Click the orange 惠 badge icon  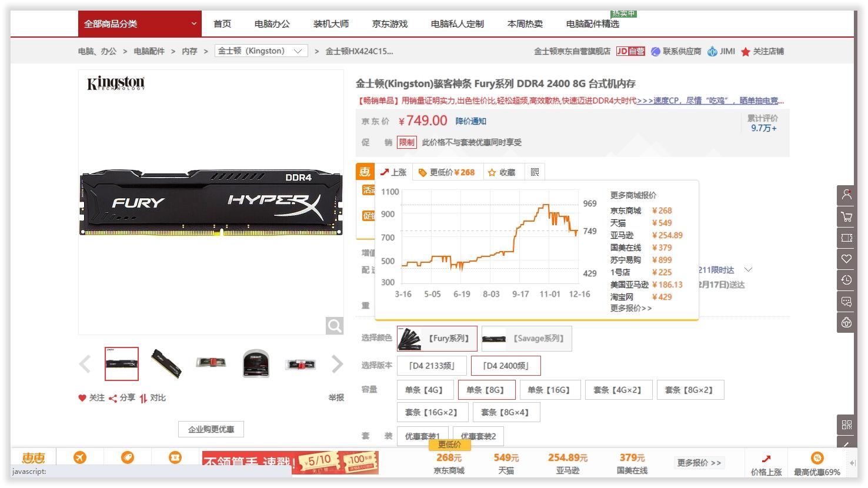365,171
